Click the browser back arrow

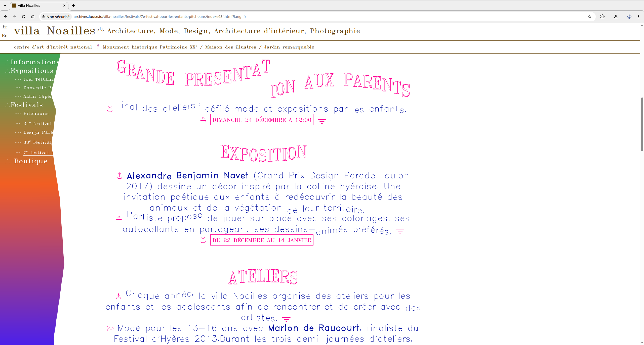click(x=6, y=17)
